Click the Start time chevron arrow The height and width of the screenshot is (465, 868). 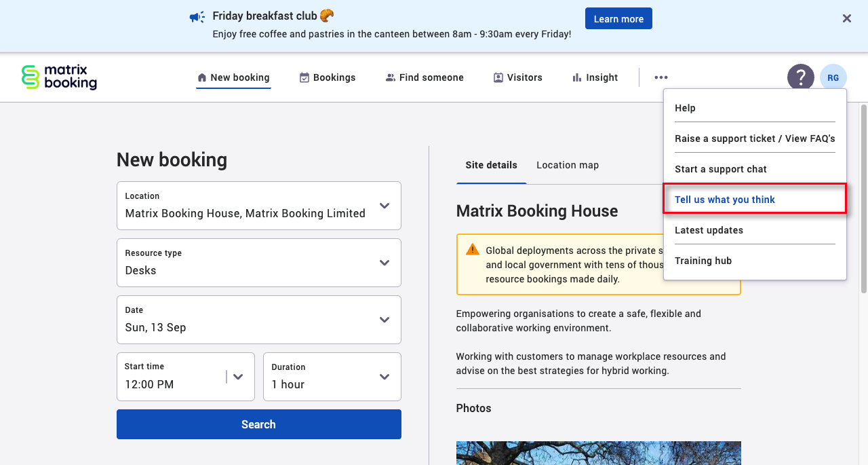pos(238,377)
